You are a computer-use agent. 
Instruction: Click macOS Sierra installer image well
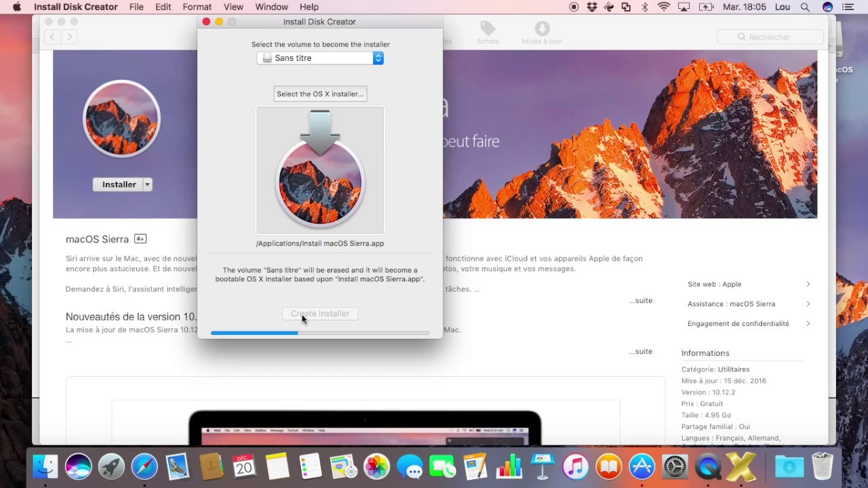[320, 170]
